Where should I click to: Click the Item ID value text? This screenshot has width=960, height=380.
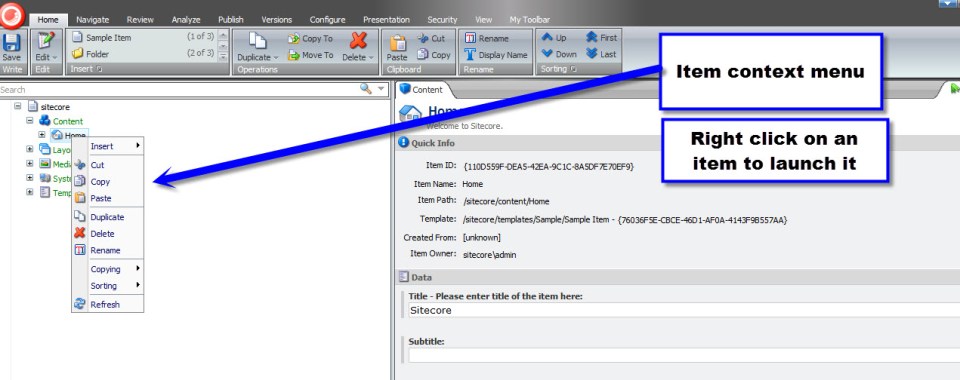549,166
